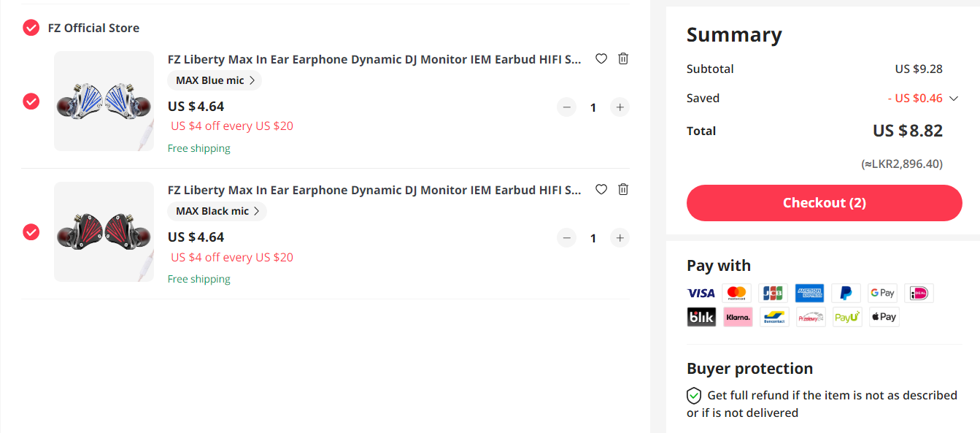The height and width of the screenshot is (433, 980).
Task: Deselect the MAX Black mic item checkbox
Action: coord(31,232)
